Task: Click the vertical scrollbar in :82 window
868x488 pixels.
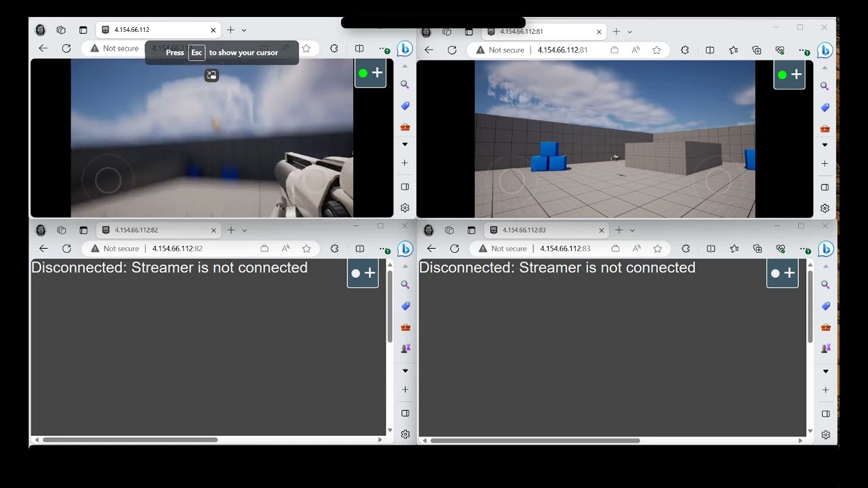Action: tap(389, 307)
